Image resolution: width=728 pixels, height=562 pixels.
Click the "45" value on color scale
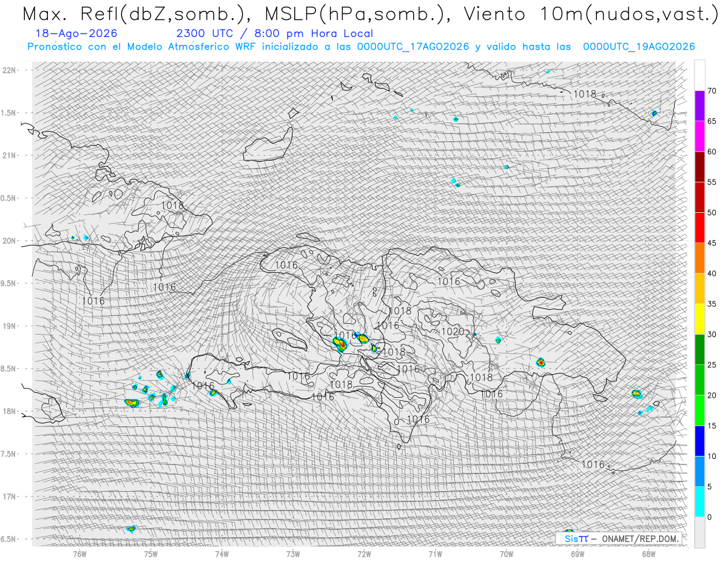(x=713, y=243)
